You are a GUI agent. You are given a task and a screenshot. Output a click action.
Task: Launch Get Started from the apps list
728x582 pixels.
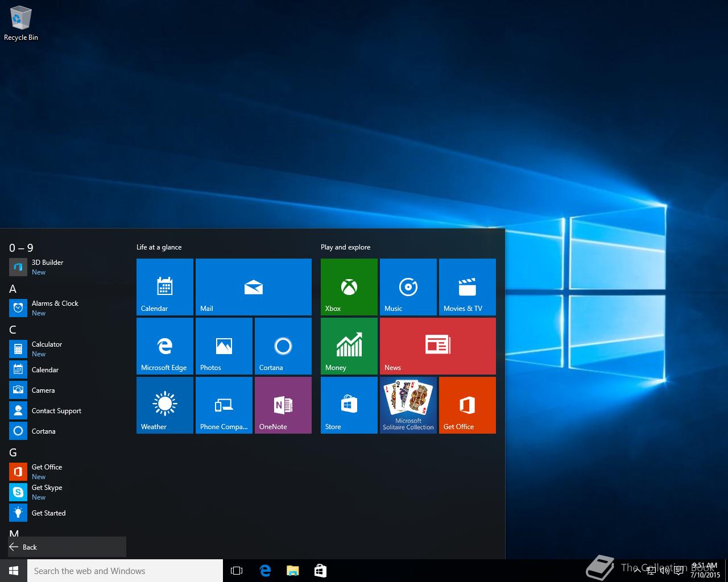[x=67, y=513]
